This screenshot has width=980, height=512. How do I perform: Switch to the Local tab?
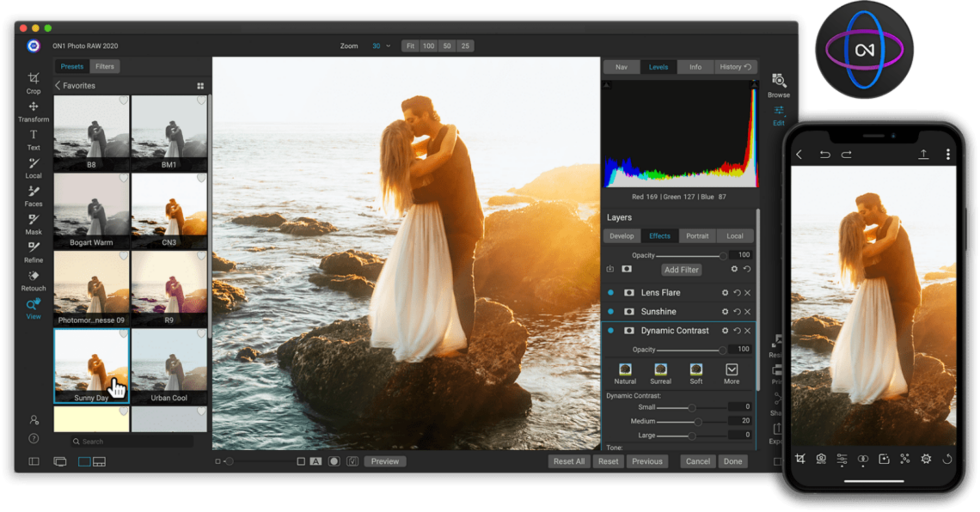735,236
